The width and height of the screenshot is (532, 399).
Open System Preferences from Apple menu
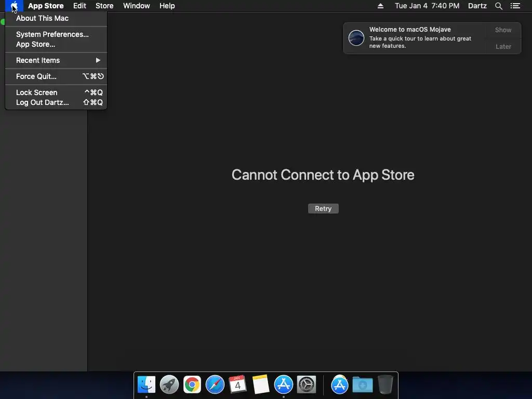coord(56,34)
